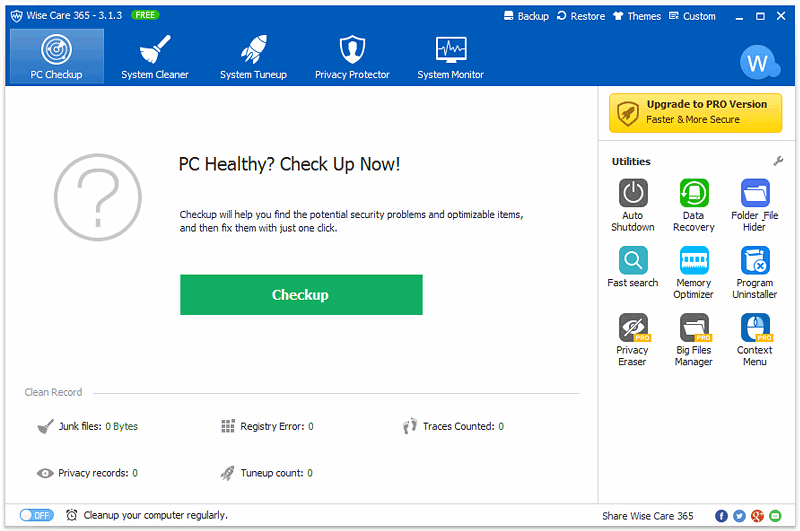Click the 'Clean Record' section heading
This screenshot has height=531, width=800.
(53, 392)
